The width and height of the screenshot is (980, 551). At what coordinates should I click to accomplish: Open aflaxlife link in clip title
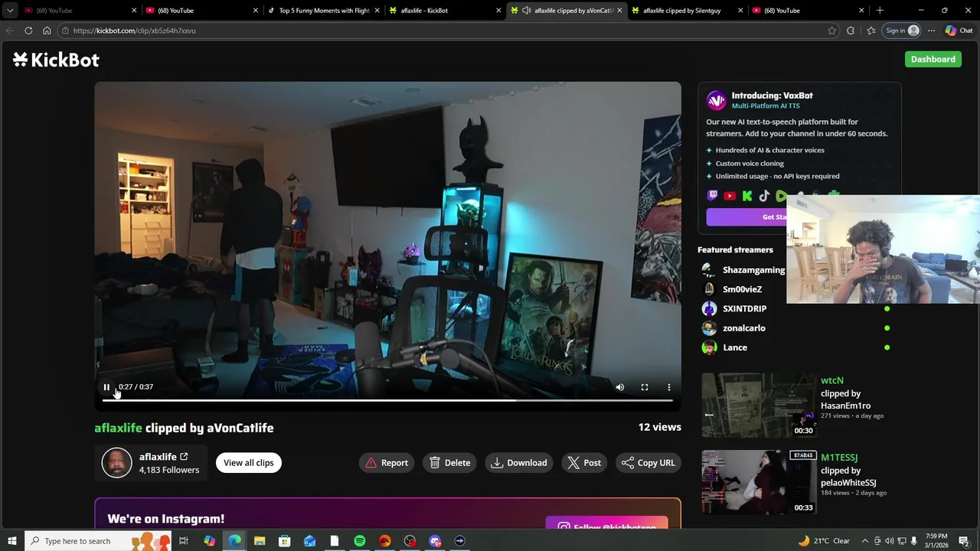click(x=118, y=428)
